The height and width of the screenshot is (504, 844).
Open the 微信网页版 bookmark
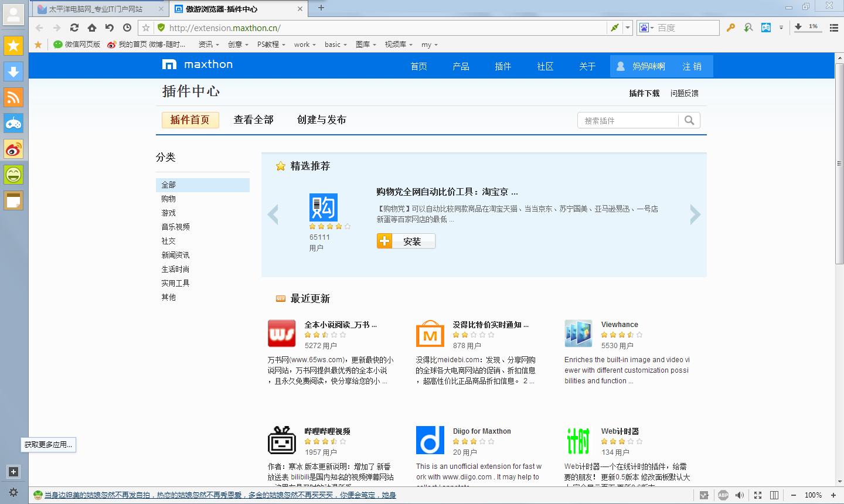tap(77, 44)
